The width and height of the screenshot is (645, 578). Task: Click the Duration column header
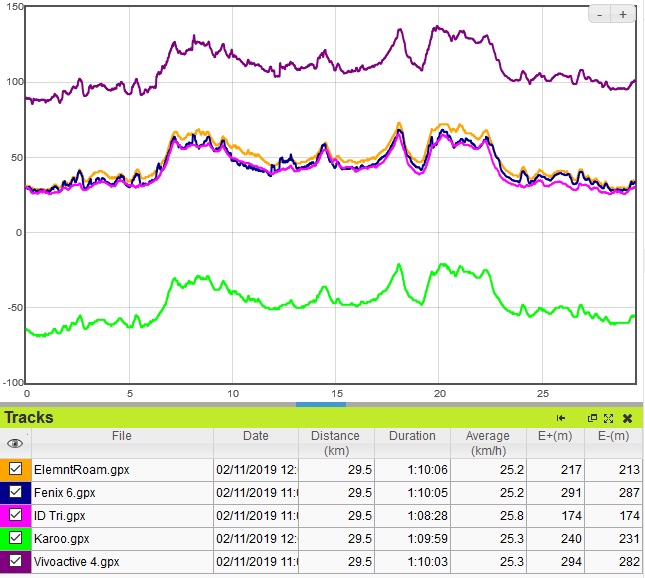(412, 436)
